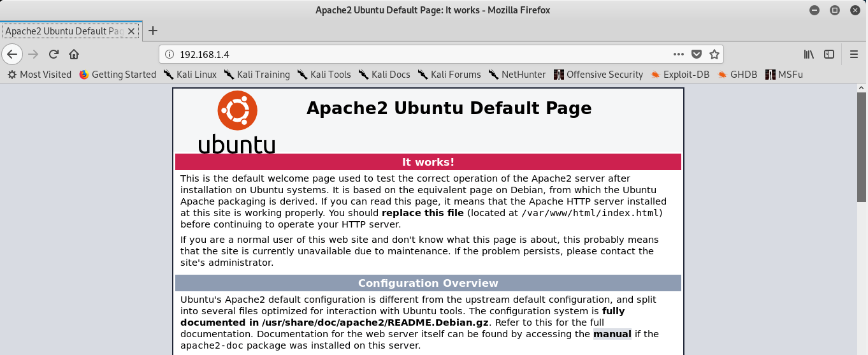The image size is (868, 355).
Task: Click the vertical page scrollbar
Action: 862,147
